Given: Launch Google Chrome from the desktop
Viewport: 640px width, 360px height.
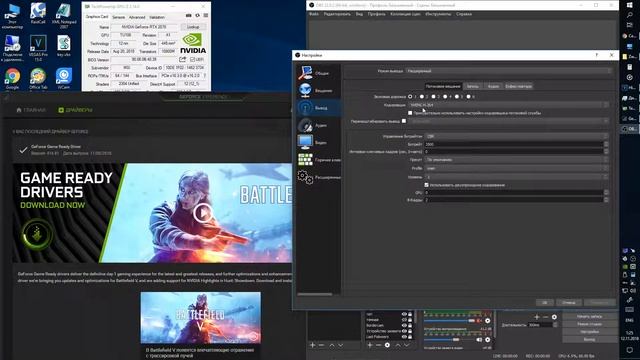Looking at the screenshot, I should 12,79.
